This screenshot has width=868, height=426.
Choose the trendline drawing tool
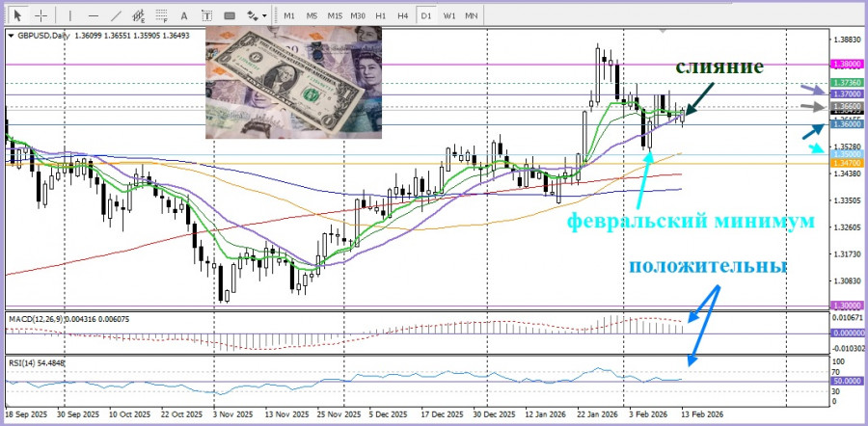[116, 15]
